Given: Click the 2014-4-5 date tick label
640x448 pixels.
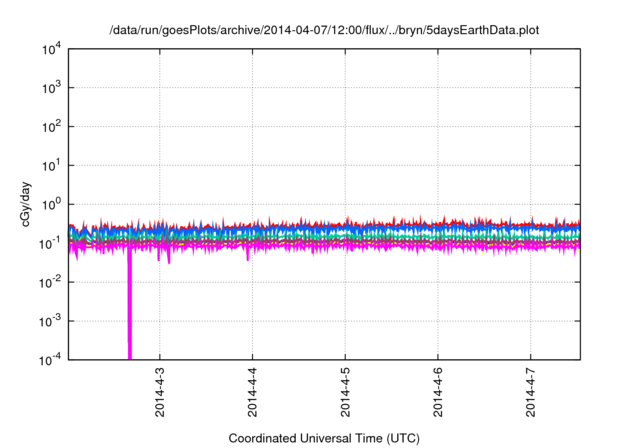Looking at the screenshot, I should [x=345, y=392].
